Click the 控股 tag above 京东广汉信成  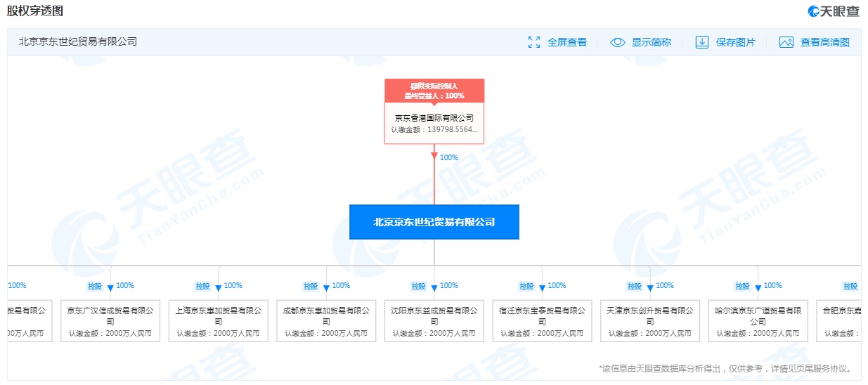point(95,286)
